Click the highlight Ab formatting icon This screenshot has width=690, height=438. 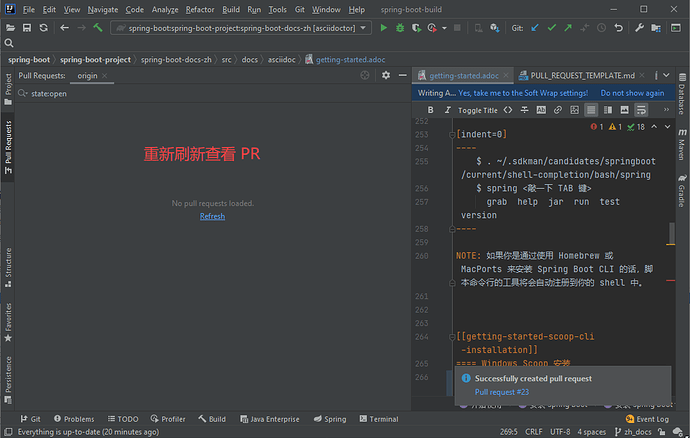(541, 110)
